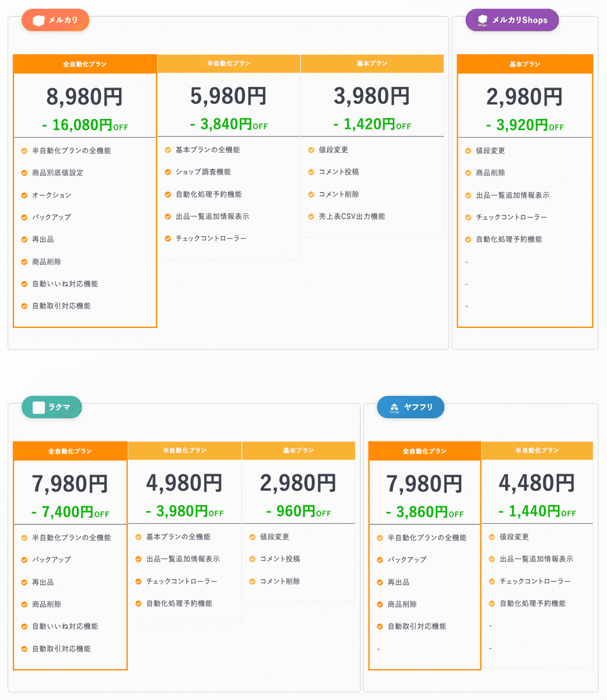Click the ヤフフリ service badge icon

410,407
